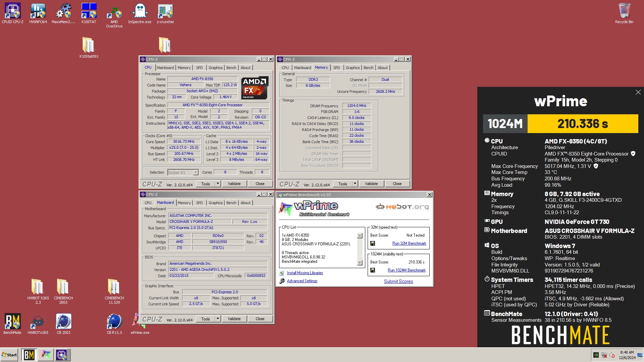Switch to the Mainboard tab in the top-left CPU-Z

(x=165, y=68)
